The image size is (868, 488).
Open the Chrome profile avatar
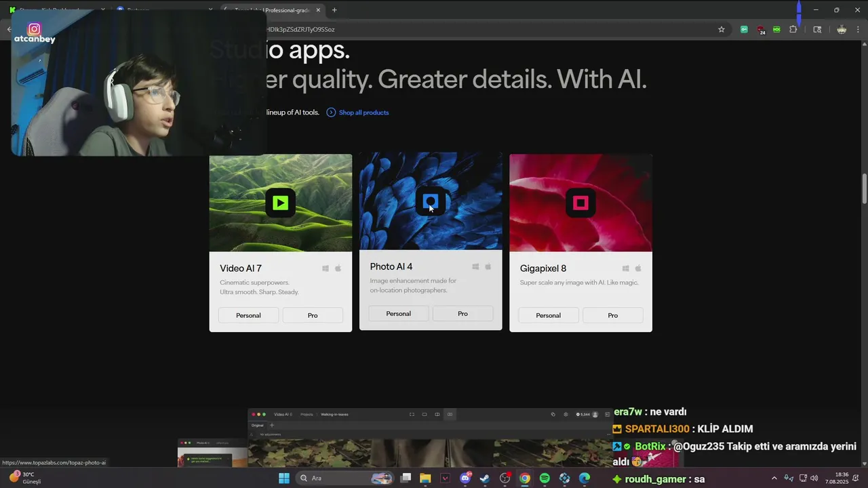point(842,29)
